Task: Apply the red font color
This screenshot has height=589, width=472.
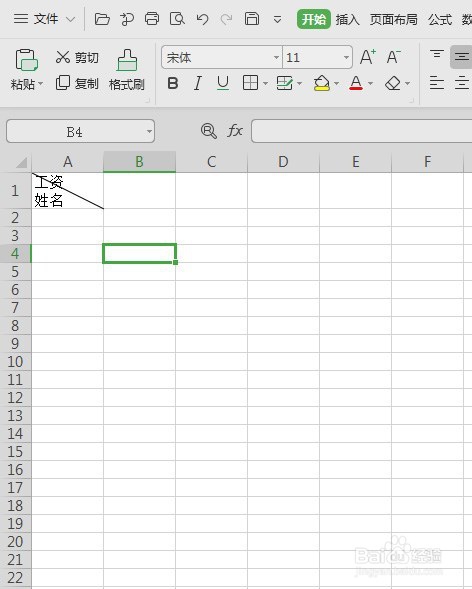Action: [356, 83]
